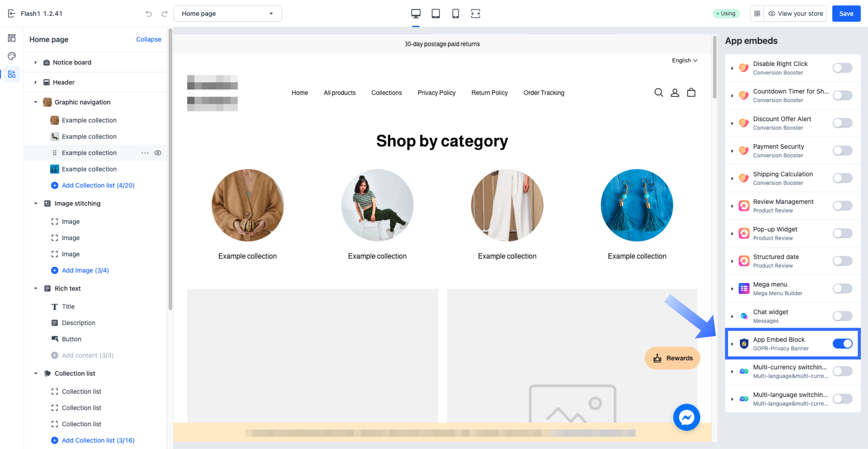Switch to mobile phone preview icon
This screenshot has height=449, width=868.
click(x=455, y=14)
